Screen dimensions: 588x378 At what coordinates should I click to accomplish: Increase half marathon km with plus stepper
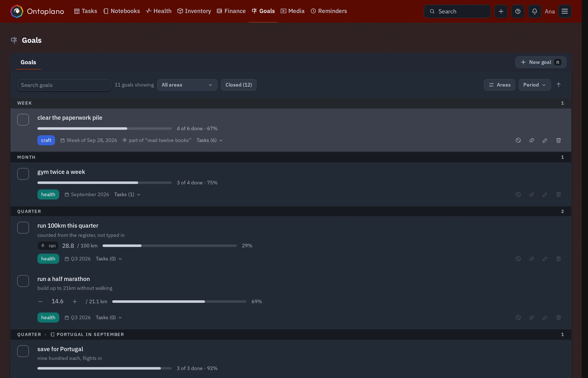pos(75,302)
